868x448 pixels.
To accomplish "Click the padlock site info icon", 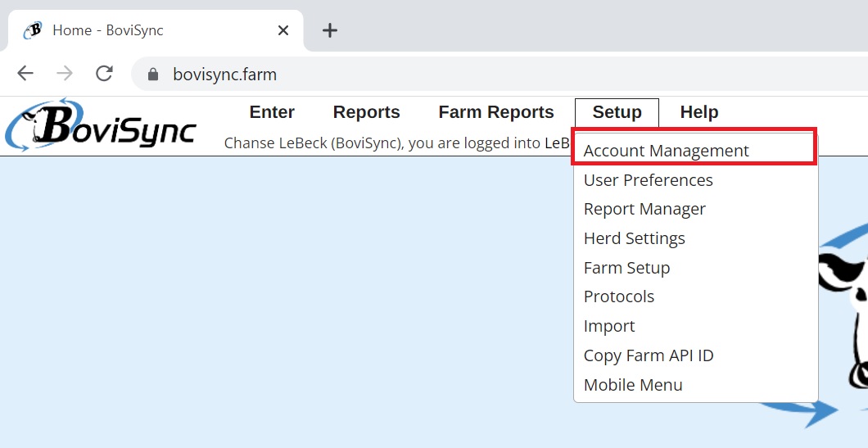I will coord(153,75).
